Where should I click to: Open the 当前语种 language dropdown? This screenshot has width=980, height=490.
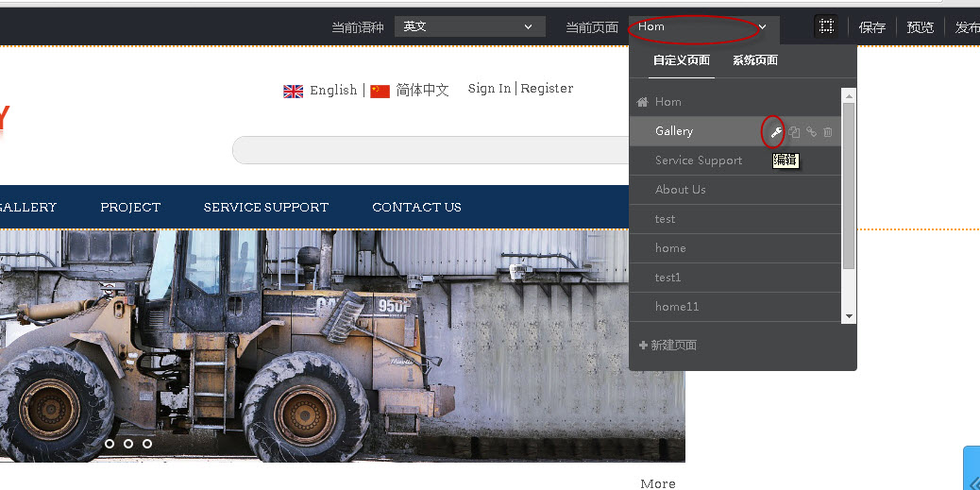[469, 26]
